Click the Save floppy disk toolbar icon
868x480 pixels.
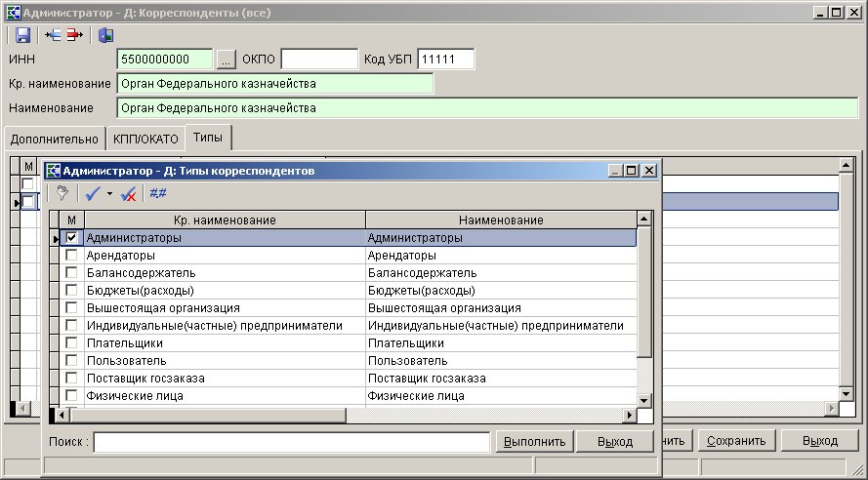coord(22,35)
